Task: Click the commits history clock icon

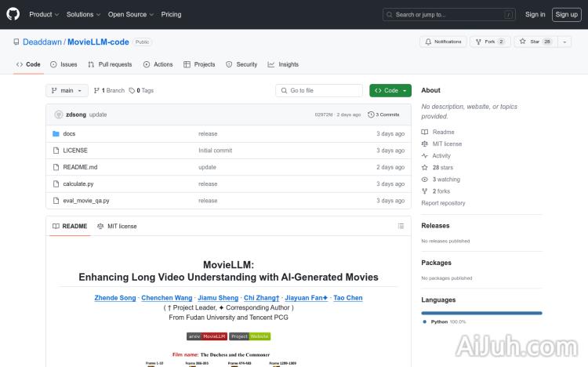Action: pyautogui.click(x=371, y=114)
